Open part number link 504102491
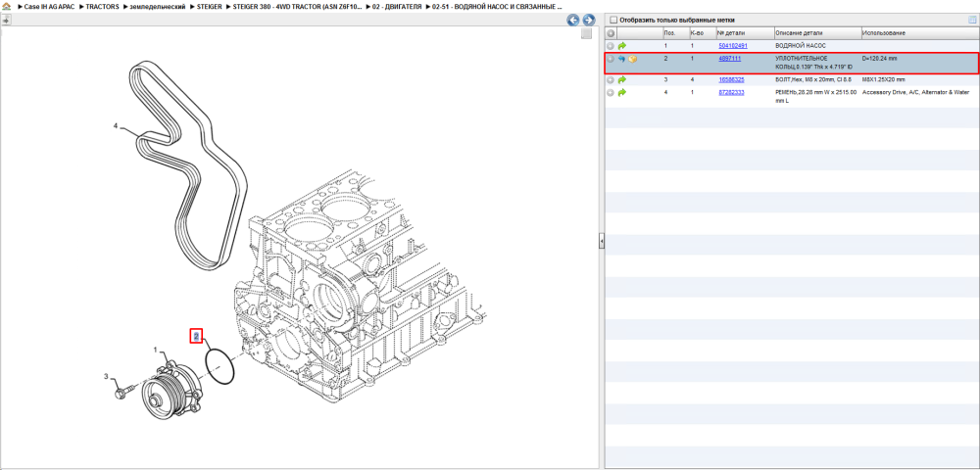This screenshot has height=470, width=980. pyautogui.click(x=732, y=46)
